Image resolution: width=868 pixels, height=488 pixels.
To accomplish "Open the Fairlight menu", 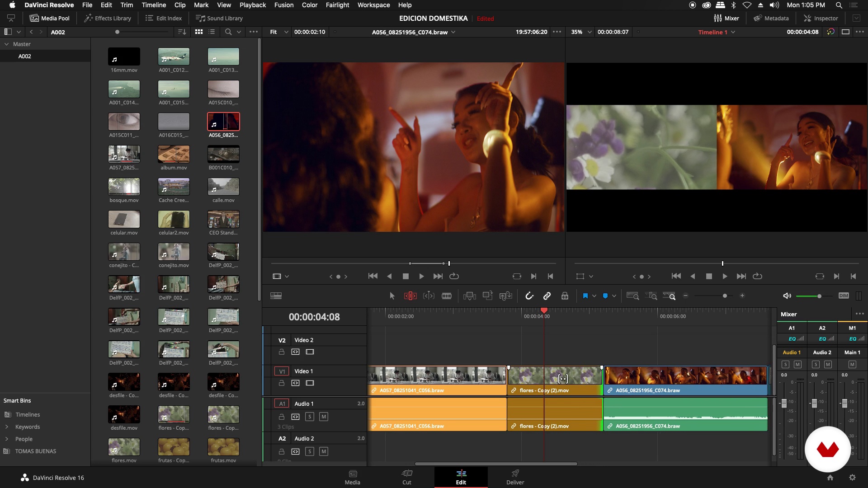I will pyautogui.click(x=337, y=5).
